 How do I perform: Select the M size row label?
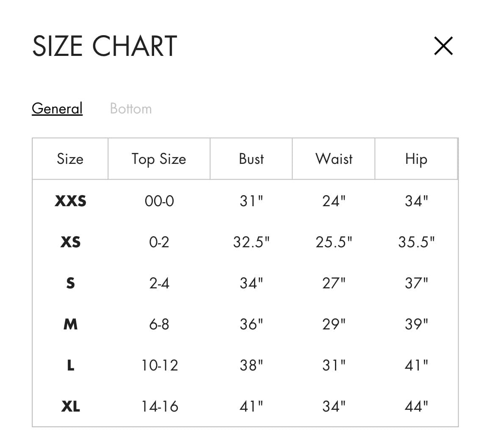70,324
